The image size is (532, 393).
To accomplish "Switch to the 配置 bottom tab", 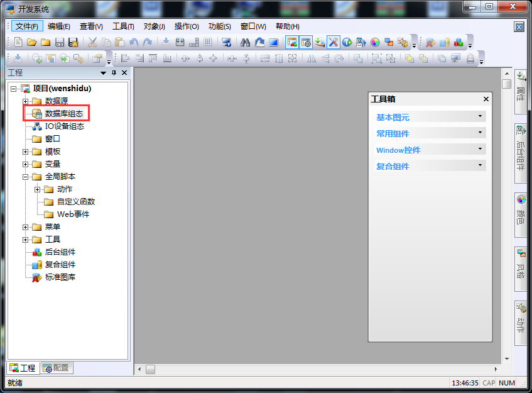I will (56, 368).
